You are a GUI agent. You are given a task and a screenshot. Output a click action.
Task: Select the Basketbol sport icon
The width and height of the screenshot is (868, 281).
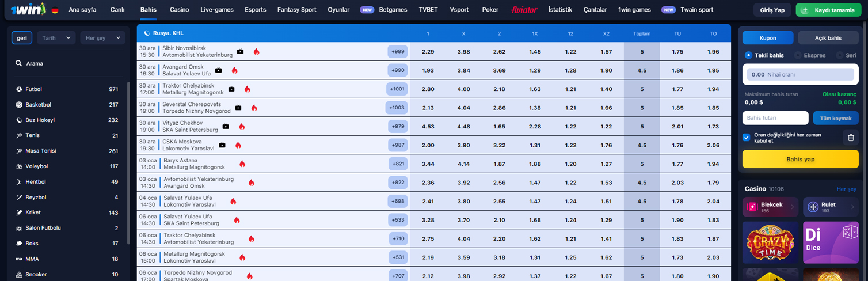(x=20, y=105)
